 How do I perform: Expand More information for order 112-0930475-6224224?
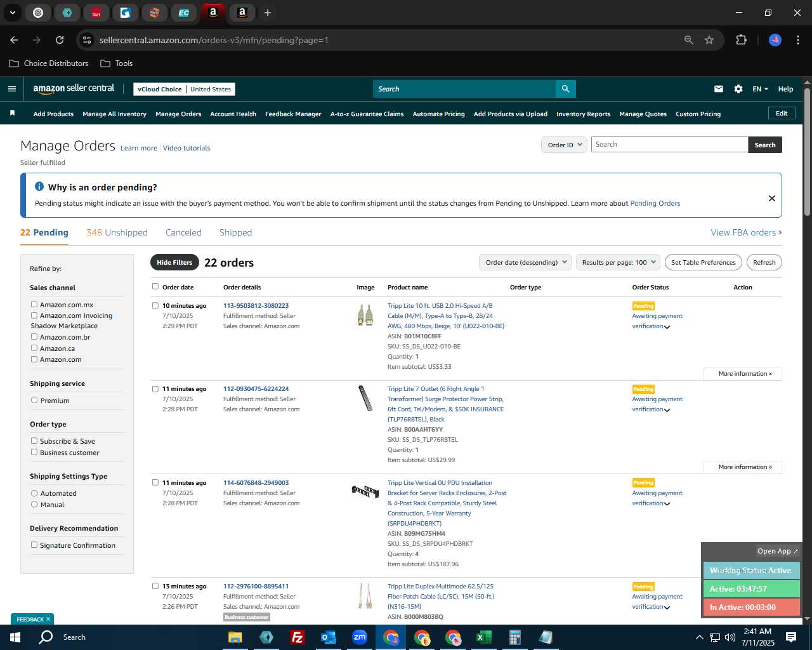point(743,467)
